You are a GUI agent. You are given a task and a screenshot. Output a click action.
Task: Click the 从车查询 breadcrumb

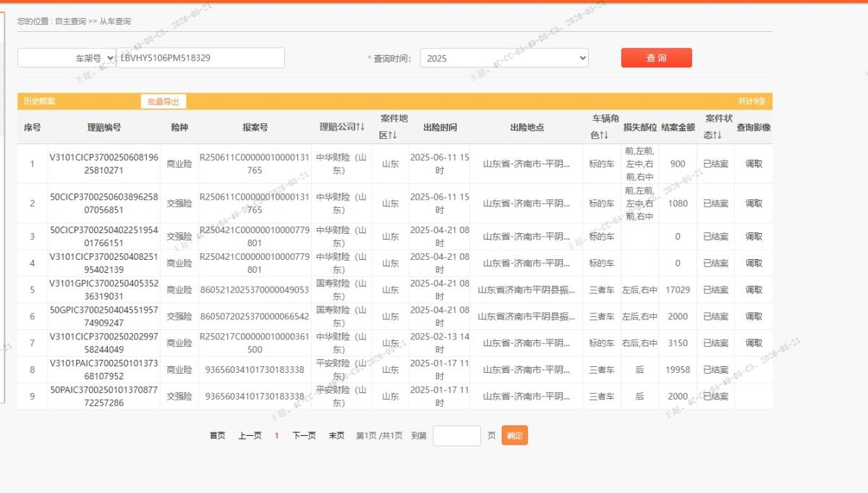[115, 21]
